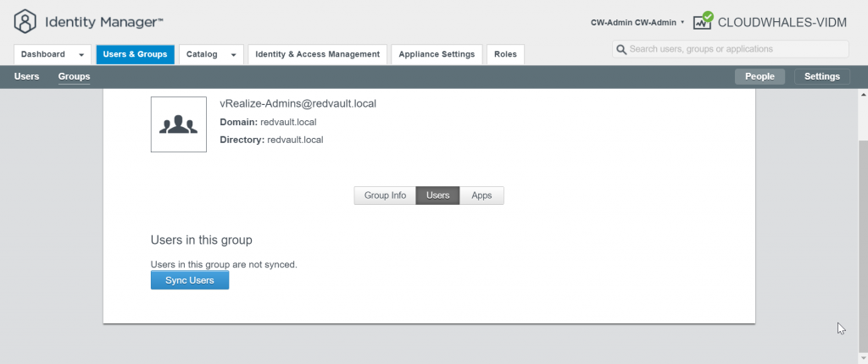
Task: Click the Users in this group heading
Action: [202, 240]
